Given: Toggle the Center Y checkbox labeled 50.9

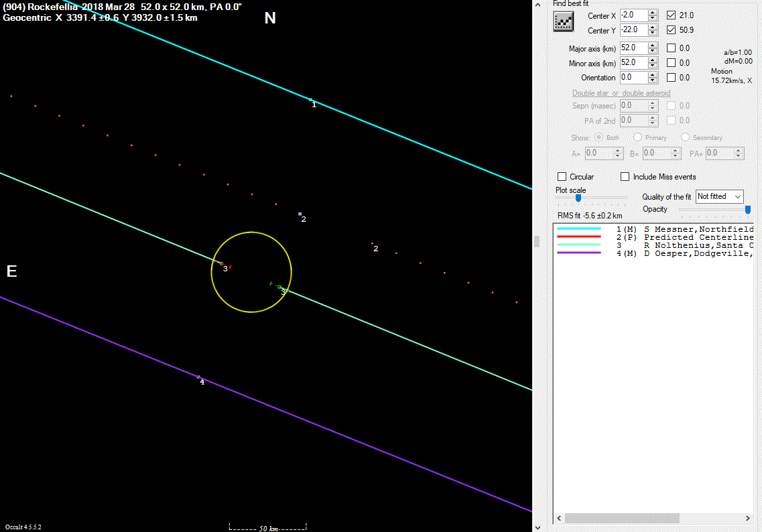Looking at the screenshot, I should [x=671, y=29].
